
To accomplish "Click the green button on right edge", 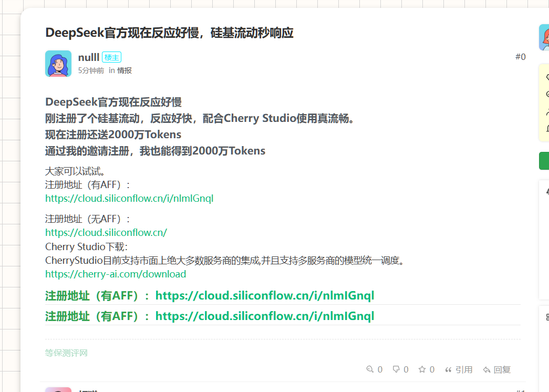I will (544, 161).
